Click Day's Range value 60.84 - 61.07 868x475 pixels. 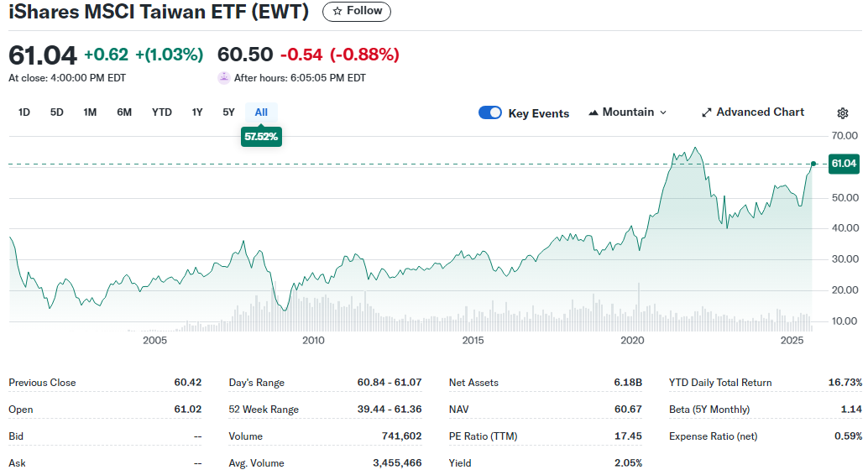pos(390,383)
